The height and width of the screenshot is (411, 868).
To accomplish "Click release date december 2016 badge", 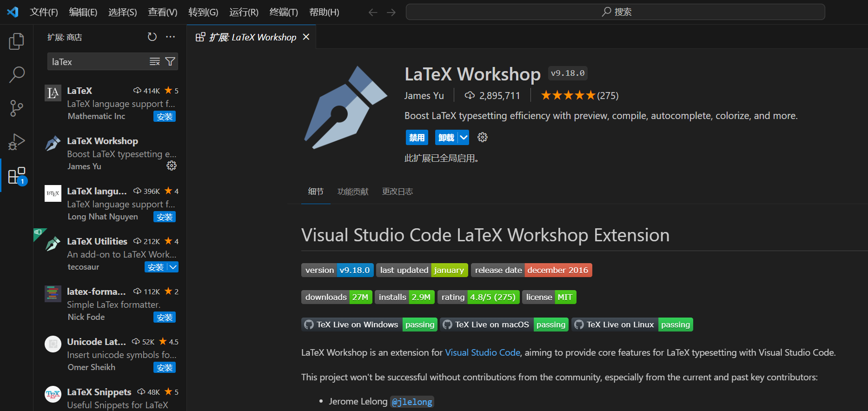I will 531,270.
